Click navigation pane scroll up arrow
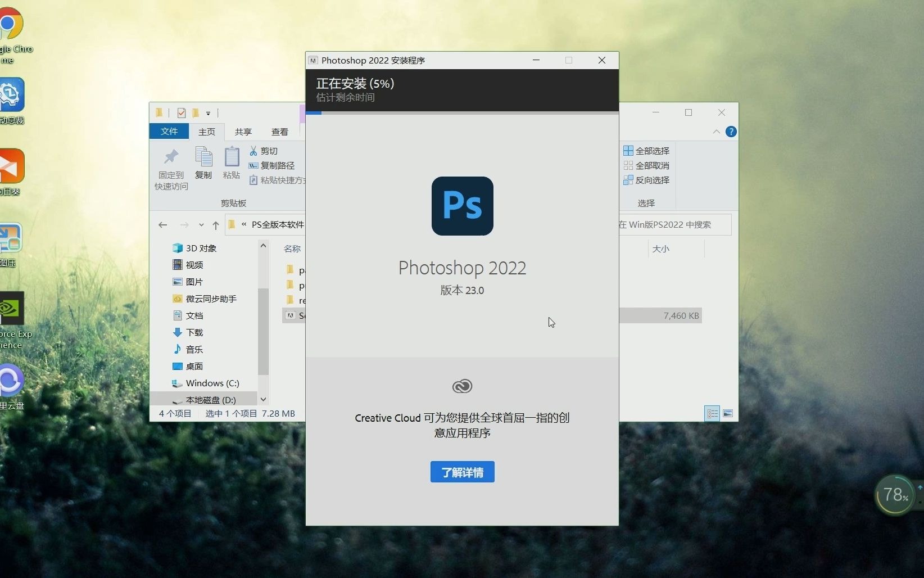The height and width of the screenshot is (578, 924). tap(263, 246)
